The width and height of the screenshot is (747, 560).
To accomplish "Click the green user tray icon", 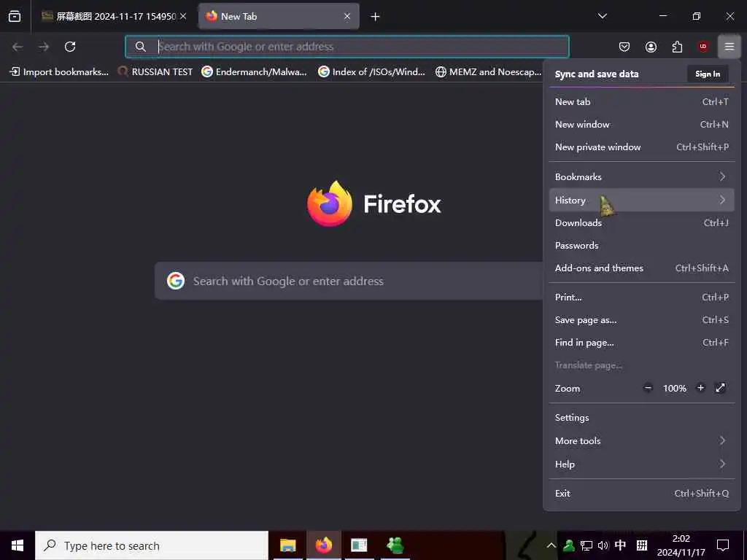I will tap(569, 545).
